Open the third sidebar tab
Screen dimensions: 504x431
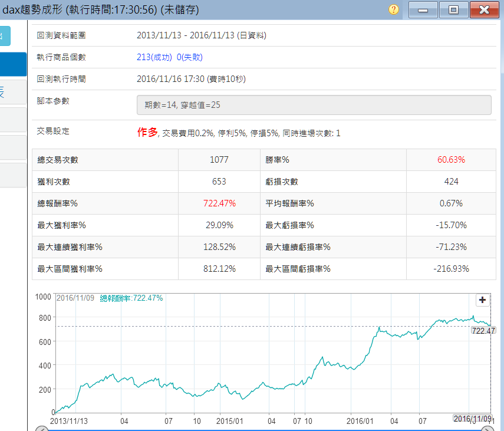[x=12, y=120]
